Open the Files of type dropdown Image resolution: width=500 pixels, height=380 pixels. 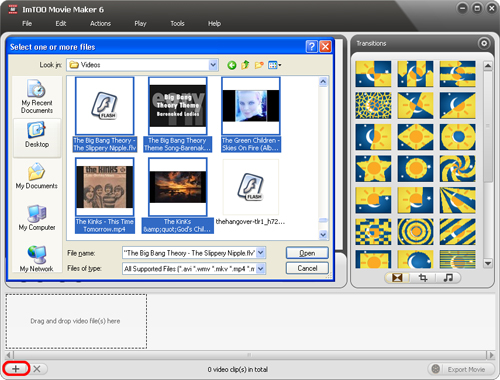[x=261, y=268]
